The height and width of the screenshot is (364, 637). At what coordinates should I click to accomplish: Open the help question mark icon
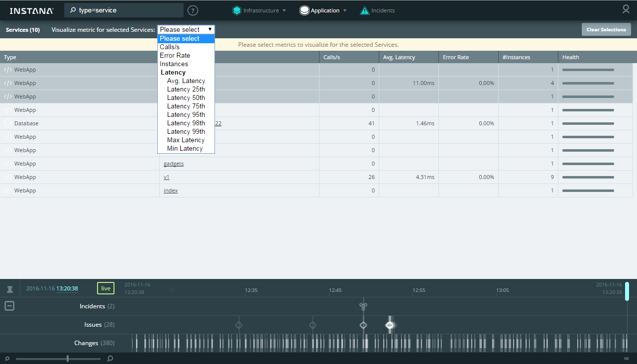coord(193,10)
